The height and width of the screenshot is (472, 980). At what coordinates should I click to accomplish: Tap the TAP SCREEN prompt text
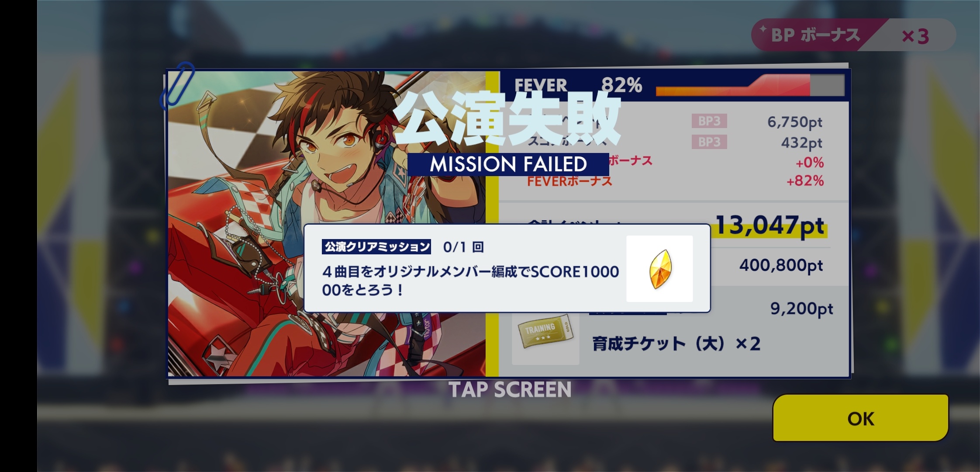click(510, 390)
